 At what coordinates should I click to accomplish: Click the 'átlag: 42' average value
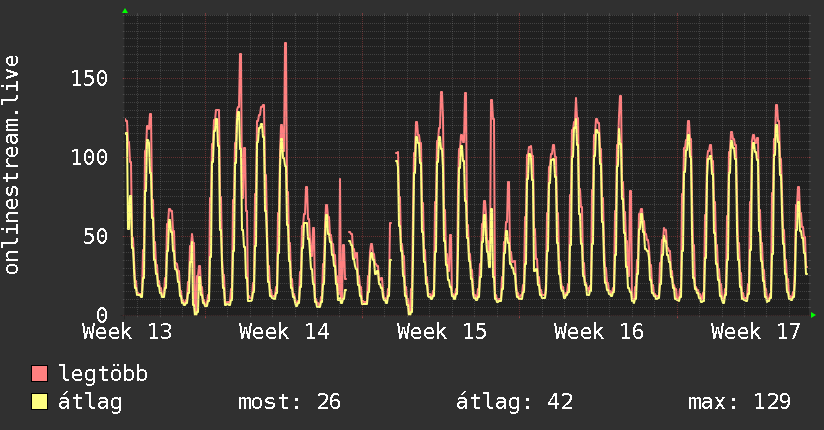pos(514,402)
